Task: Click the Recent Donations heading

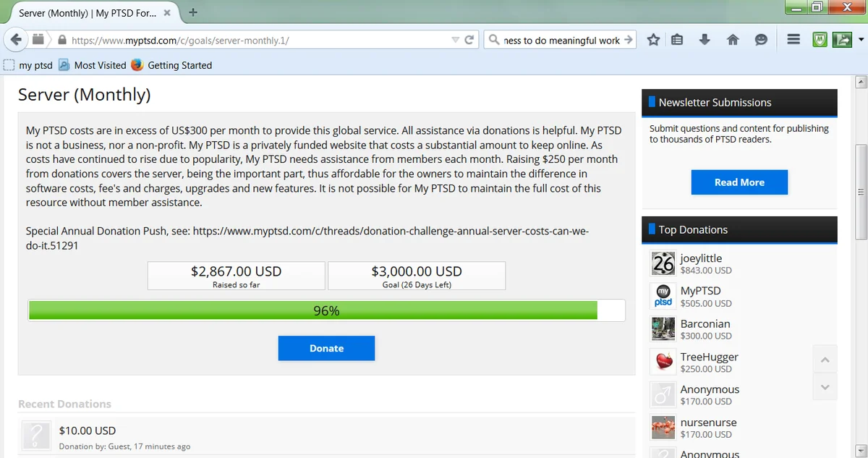Action: tap(64, 404)
